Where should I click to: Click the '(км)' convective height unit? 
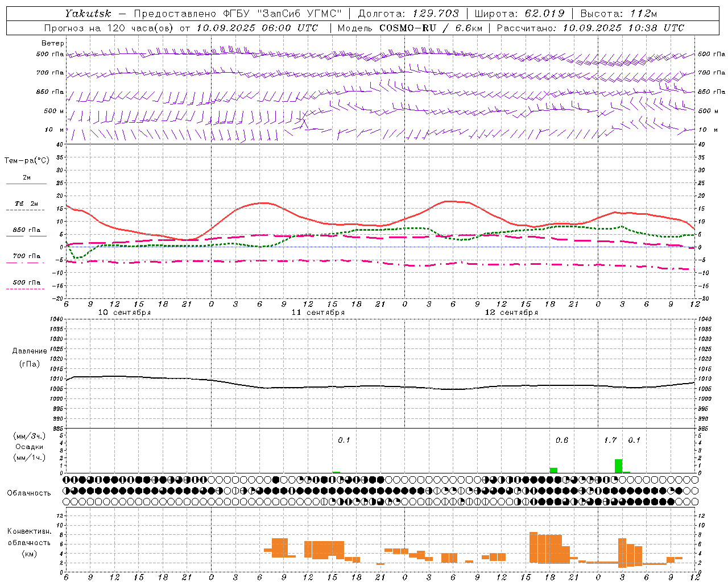coord(30,554)
